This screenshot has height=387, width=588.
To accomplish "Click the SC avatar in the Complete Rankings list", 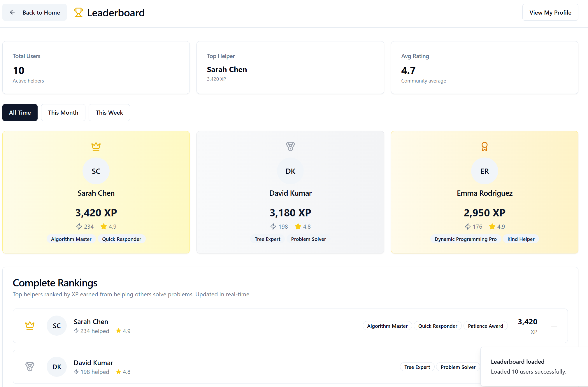I will 57,325.
